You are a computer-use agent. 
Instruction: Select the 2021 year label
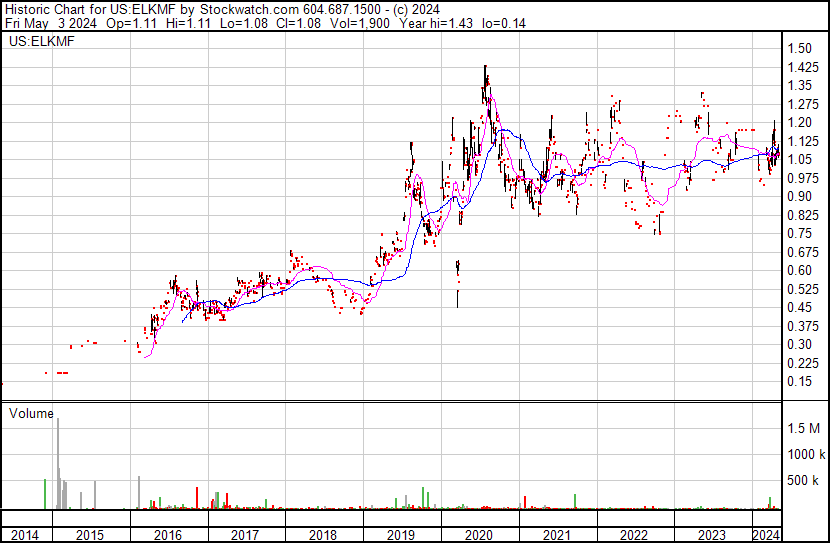pyautogui.click(x=556, y=535)
